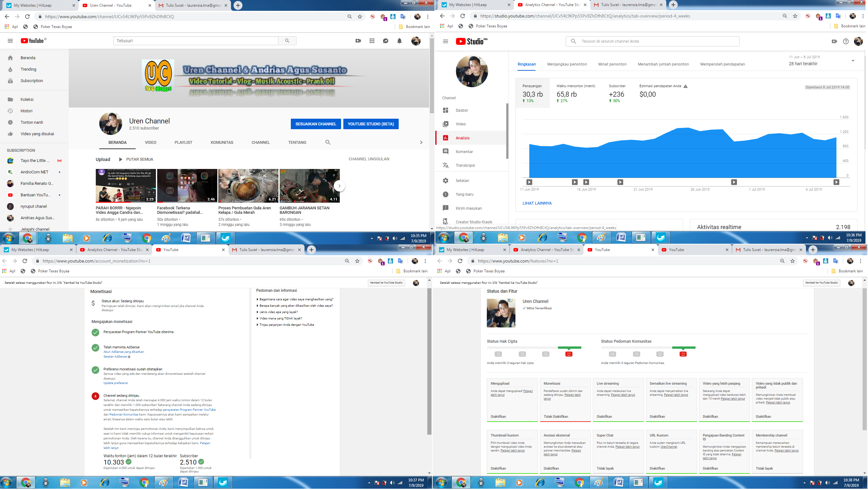Click the help question mark icon in YouTube Studio

click(x=846, y=41)
